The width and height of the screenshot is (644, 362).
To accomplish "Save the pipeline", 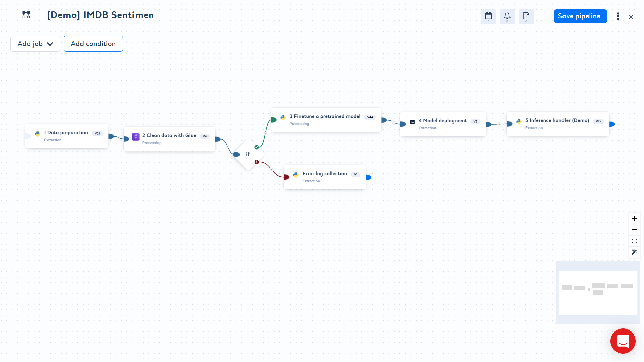I will 580,16.
